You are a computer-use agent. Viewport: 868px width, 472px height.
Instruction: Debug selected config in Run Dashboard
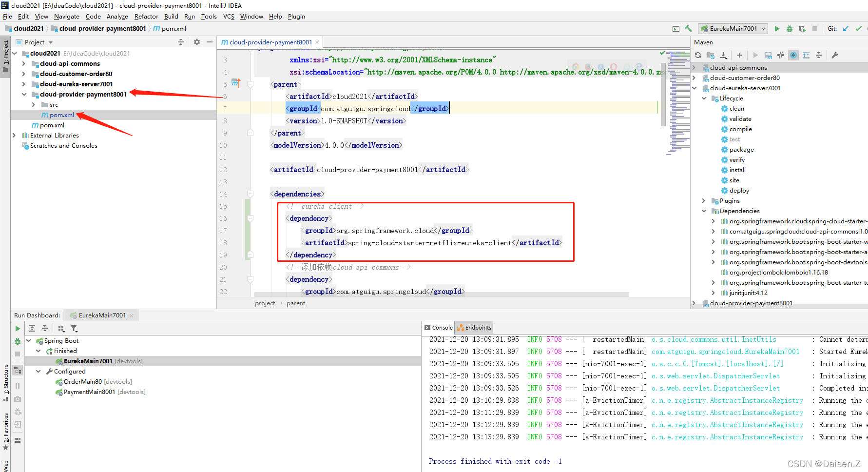[x=18, y=341]
